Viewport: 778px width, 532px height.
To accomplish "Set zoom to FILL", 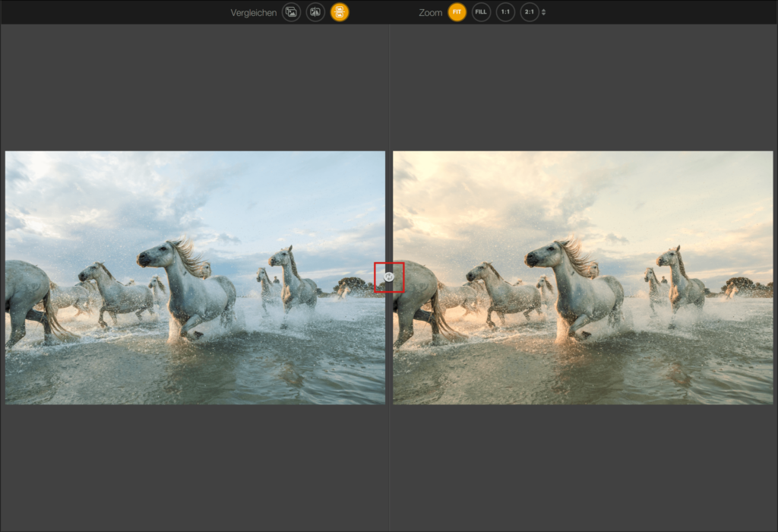I will (x=481, y=12).
